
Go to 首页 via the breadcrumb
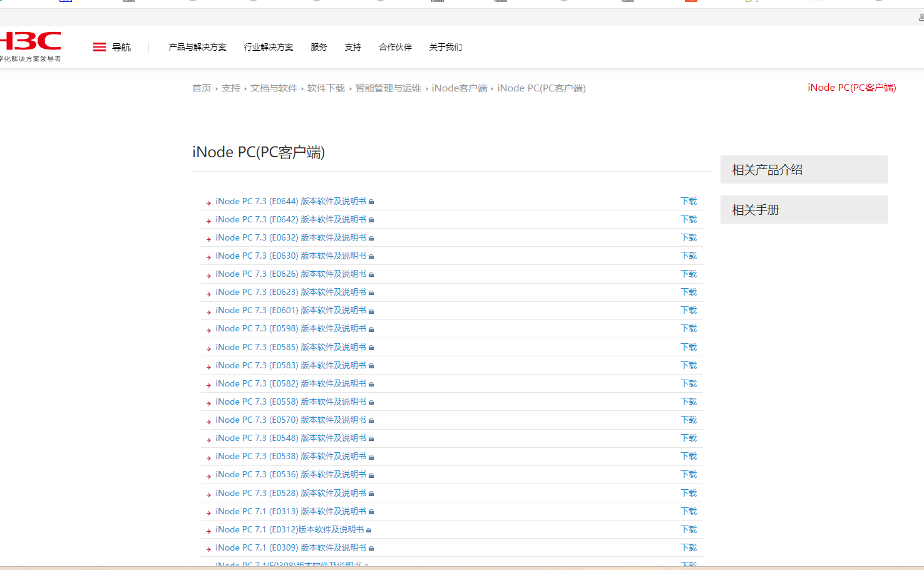[202, 88]
